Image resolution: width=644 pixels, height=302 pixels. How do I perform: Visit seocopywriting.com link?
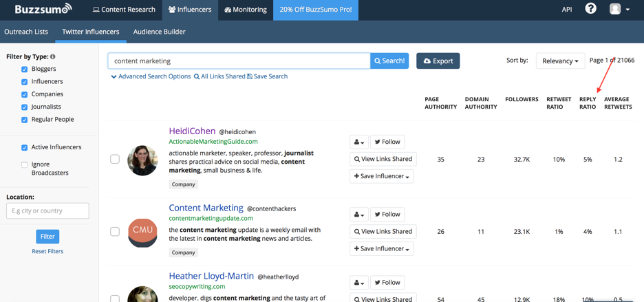(x=197, y=286)
